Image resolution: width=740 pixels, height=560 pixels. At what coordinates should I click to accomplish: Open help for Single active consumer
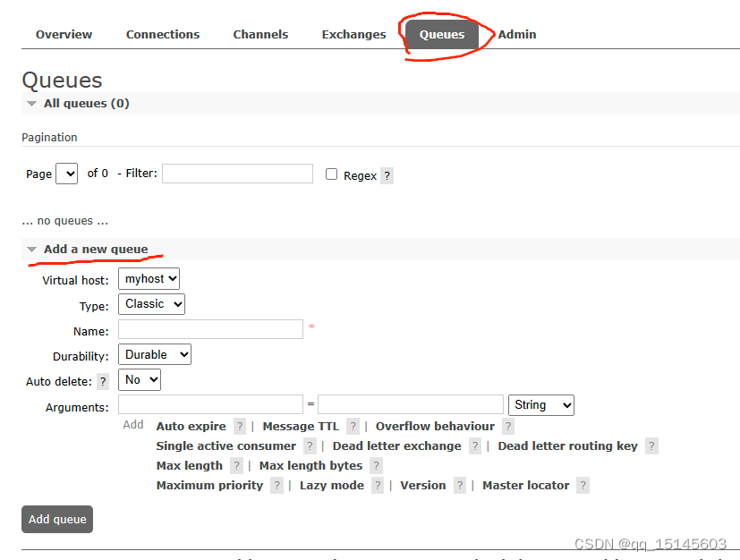[x=310, y=445]
